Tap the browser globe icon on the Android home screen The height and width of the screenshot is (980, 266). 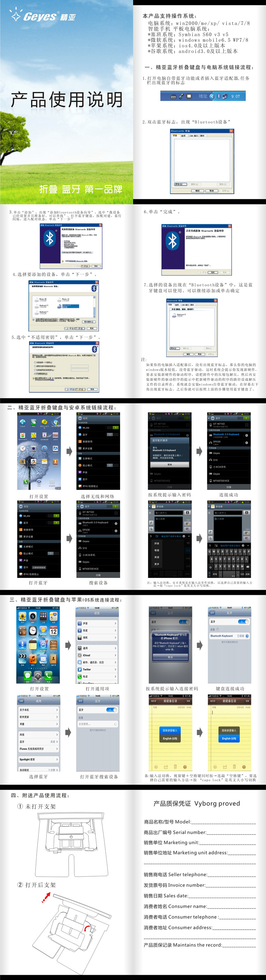pos(23,422)
